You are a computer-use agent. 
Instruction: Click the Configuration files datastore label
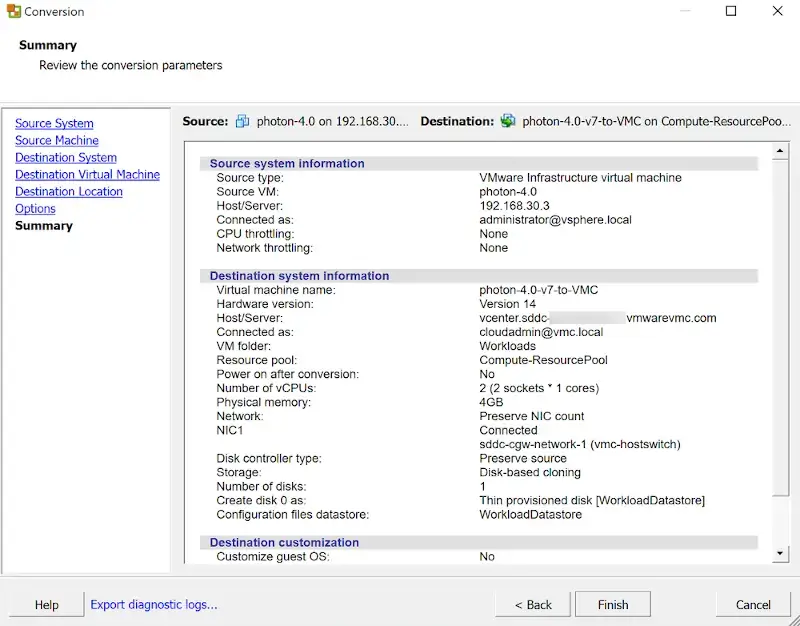click(292, 514)
